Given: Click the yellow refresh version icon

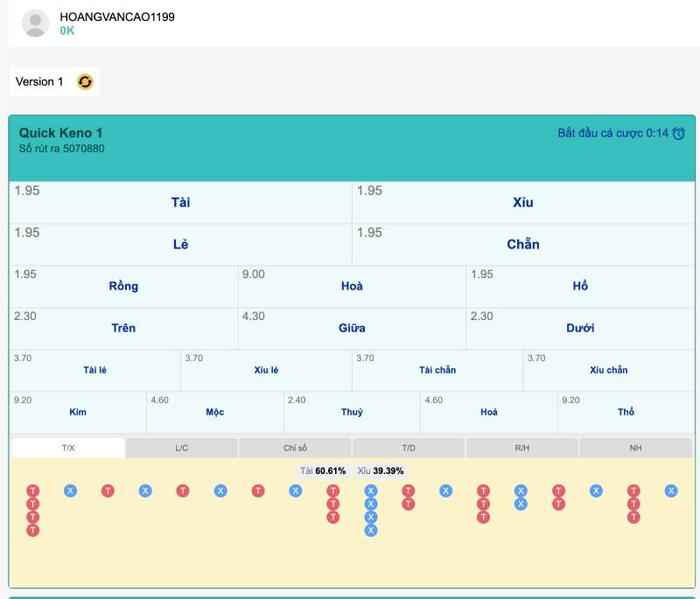Looking at the screenshot, I should pyautogui.click(x=85, y=81).
